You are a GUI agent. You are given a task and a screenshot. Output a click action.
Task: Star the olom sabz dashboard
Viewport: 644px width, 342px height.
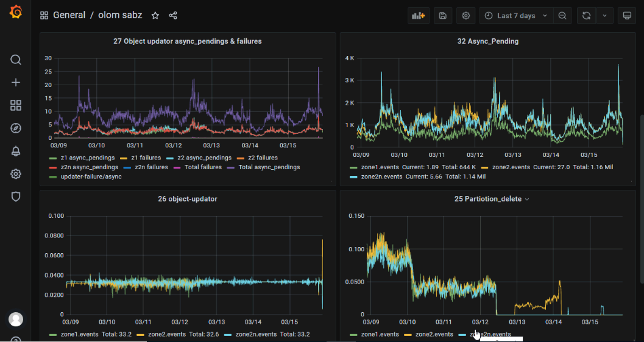tap(155, 16)
